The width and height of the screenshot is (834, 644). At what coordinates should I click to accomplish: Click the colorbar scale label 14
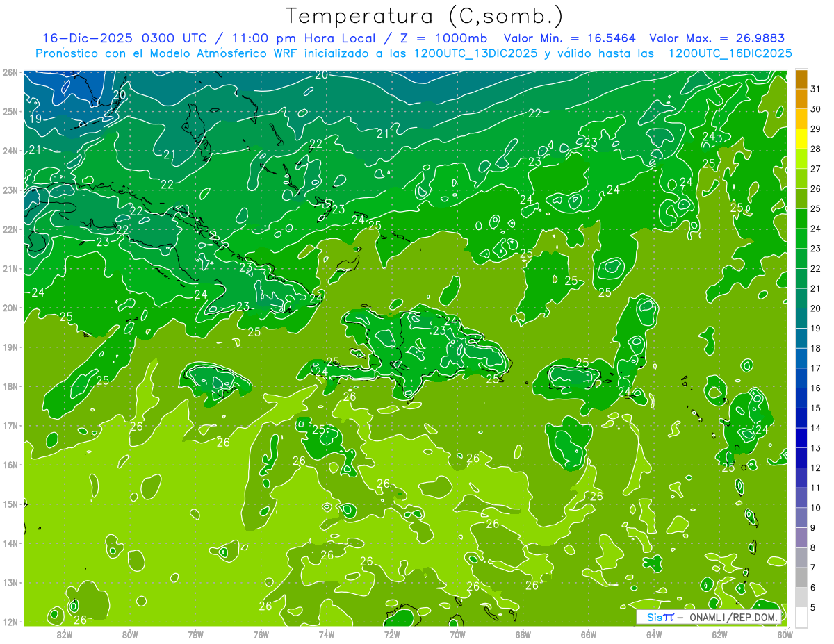click(815, 429)
